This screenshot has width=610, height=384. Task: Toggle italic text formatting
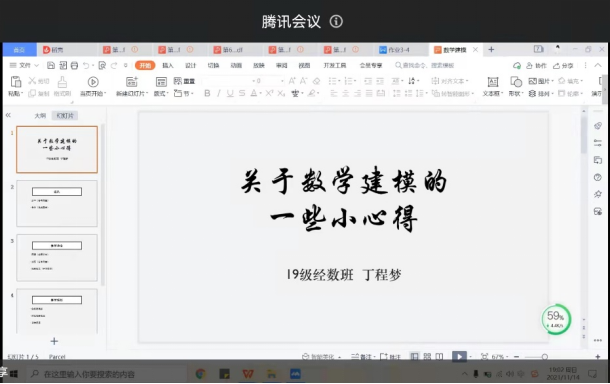[219, 93]
